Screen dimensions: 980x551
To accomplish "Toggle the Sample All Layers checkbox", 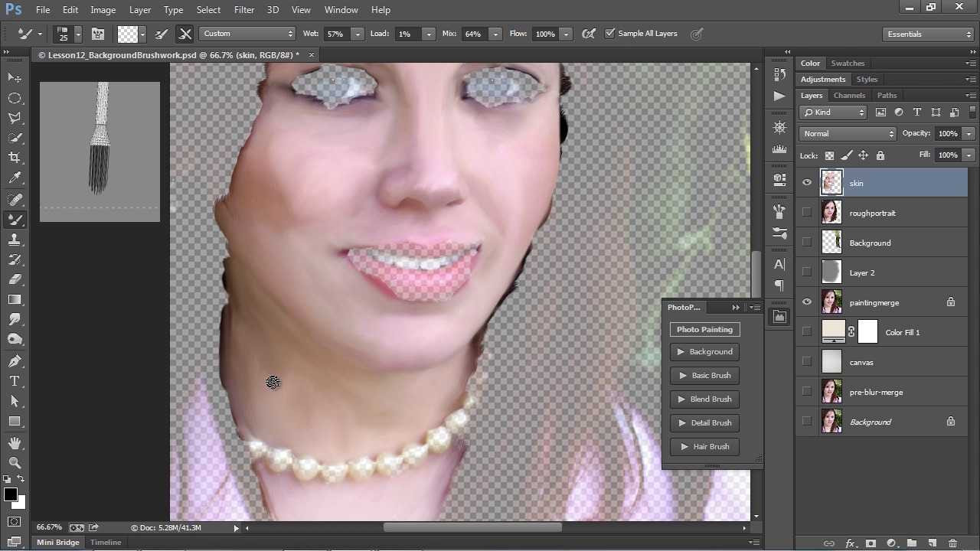I will (x=610, y=34).
